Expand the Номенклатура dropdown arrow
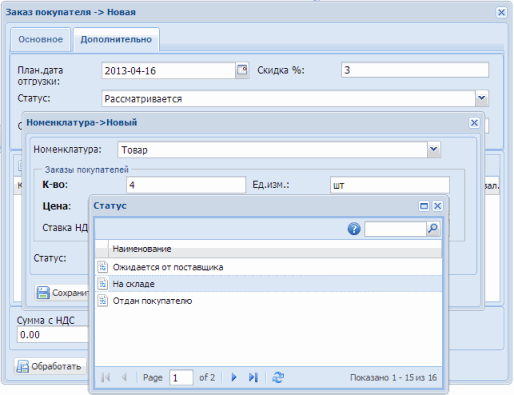This screenshot has height=395, width=514. tap(434, 149)
